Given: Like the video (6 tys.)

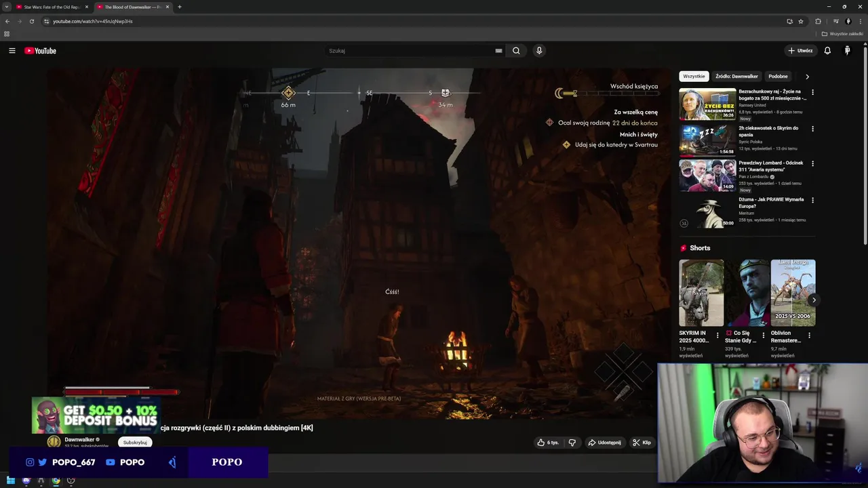Looking at the screenshot, I should [548, 443].
